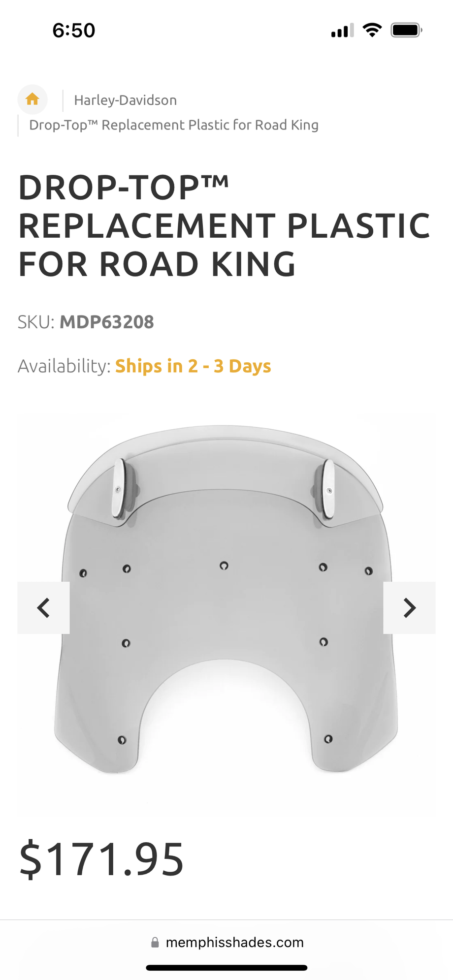
Task: Open the Harley-Davidson breadcrumb link
Action: [126, 100]
